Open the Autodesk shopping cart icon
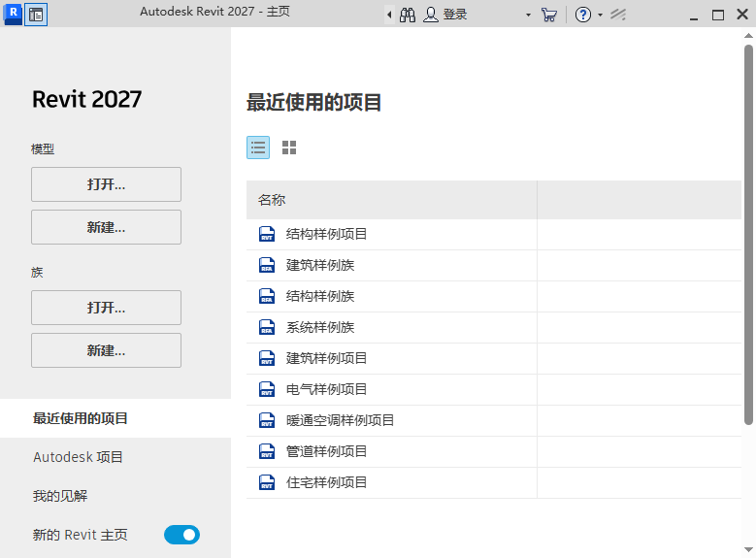 [549, 15]
